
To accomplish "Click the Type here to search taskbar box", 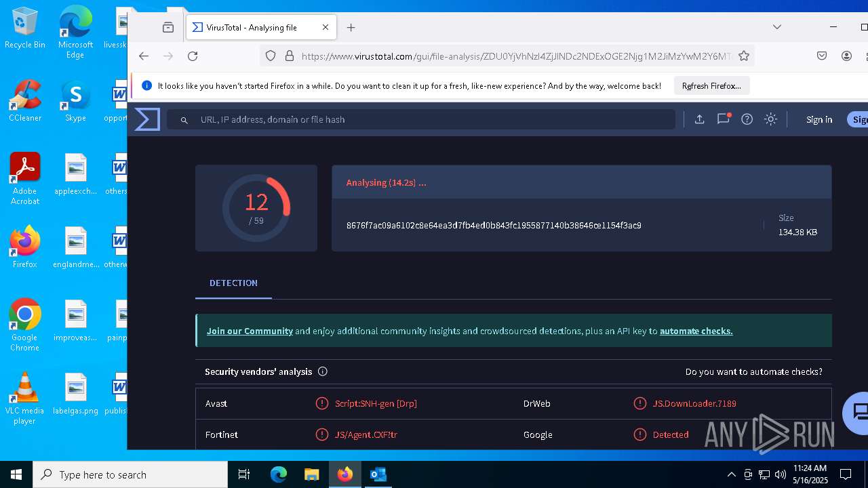I will pos(130,474).
